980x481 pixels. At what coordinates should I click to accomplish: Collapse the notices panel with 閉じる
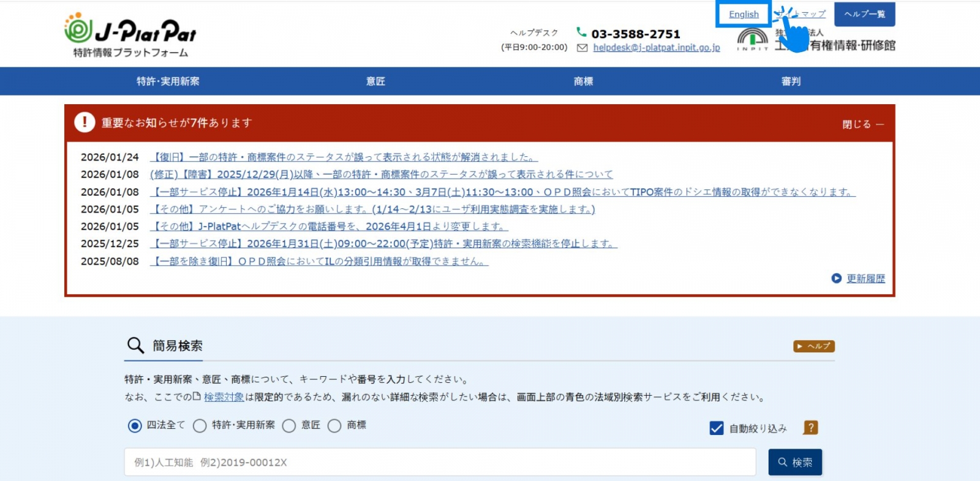point(862,124)
